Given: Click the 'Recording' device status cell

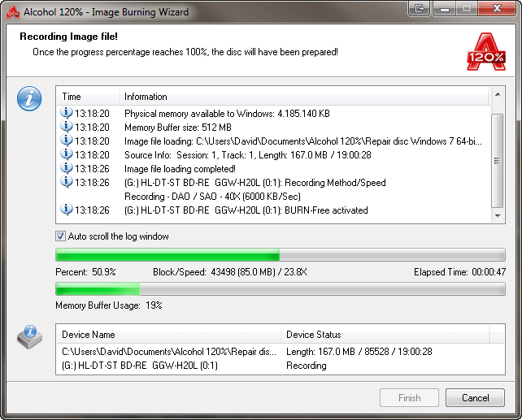Looking at the screenshot, I should [307, 366].
